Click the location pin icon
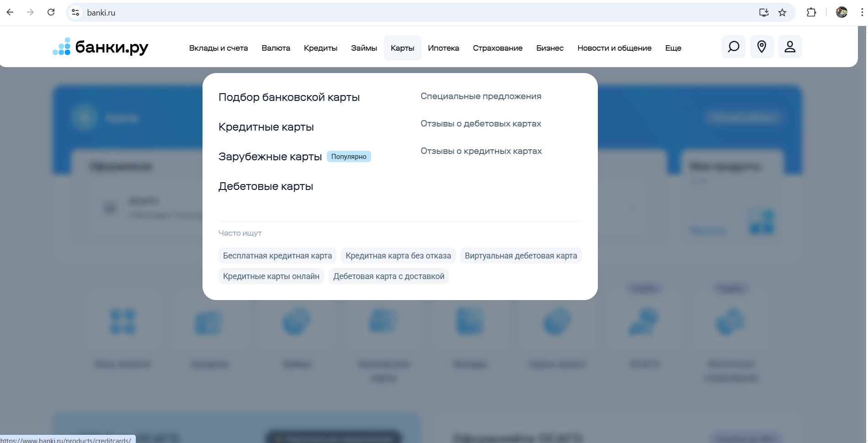Screen dimensions: 868x443 (x=761, y=47)
